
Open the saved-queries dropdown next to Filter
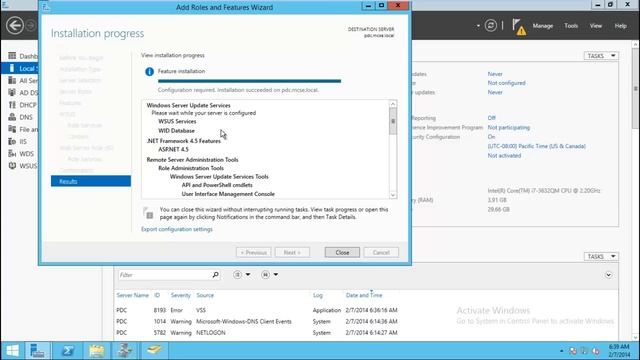(x=269, y=275)
